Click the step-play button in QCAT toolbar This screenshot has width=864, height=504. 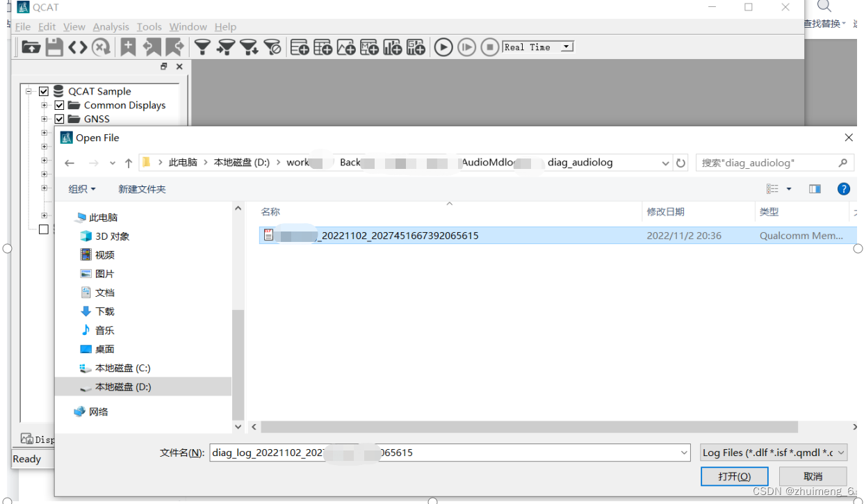point(467,47)
